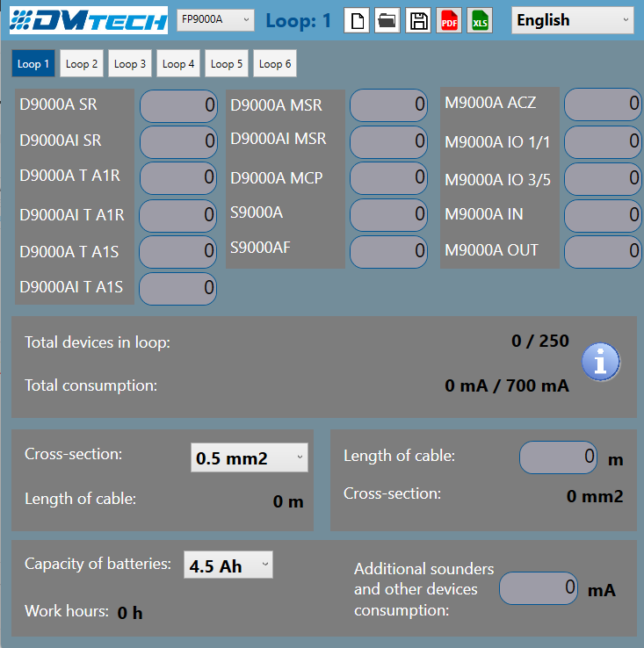This screenshot has width=644, height=648.
Task: Focus the D9000A T A1S quantity field
Action: point(177,252)
